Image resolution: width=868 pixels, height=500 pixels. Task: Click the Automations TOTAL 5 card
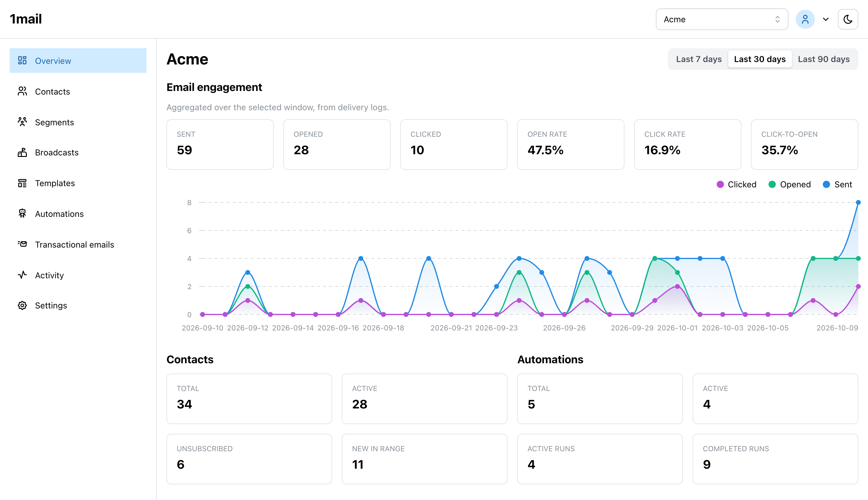click(x=600, y=399)
